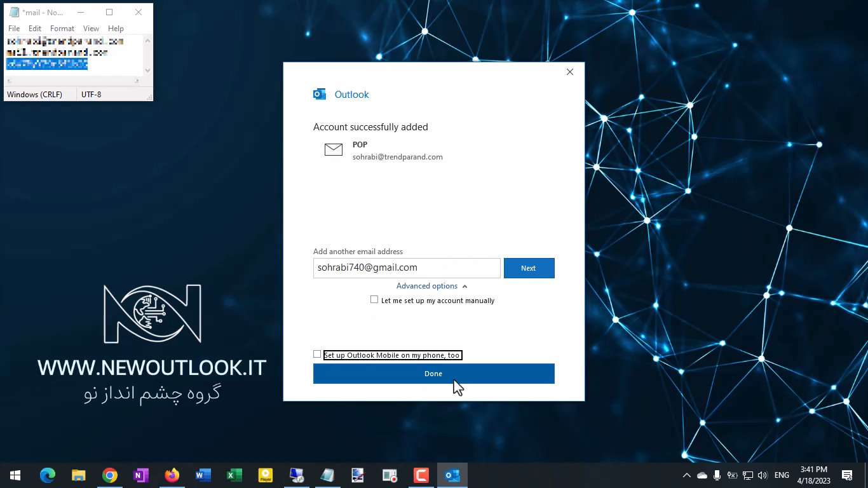
Task: Open the computer monitor app in taskbar
Action: tap(296, 475)
